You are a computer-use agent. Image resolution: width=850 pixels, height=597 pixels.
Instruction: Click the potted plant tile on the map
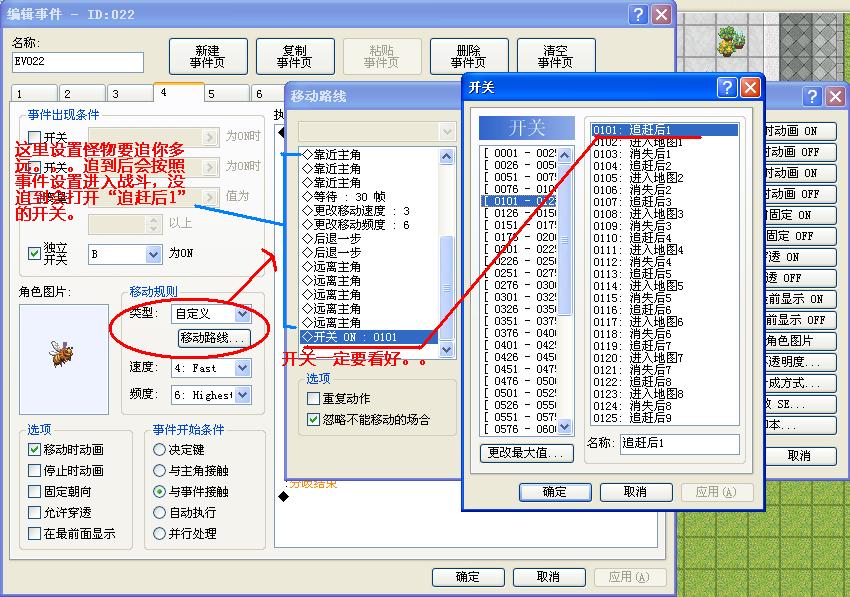pos(730,41)
